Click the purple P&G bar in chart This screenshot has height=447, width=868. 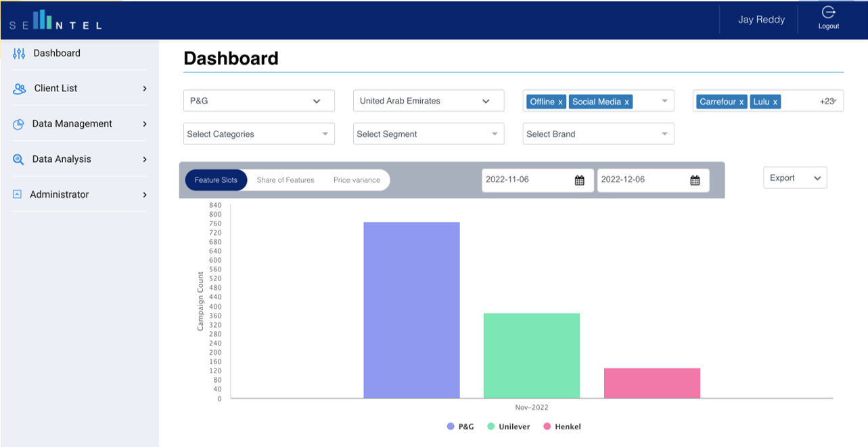[411, 310]
